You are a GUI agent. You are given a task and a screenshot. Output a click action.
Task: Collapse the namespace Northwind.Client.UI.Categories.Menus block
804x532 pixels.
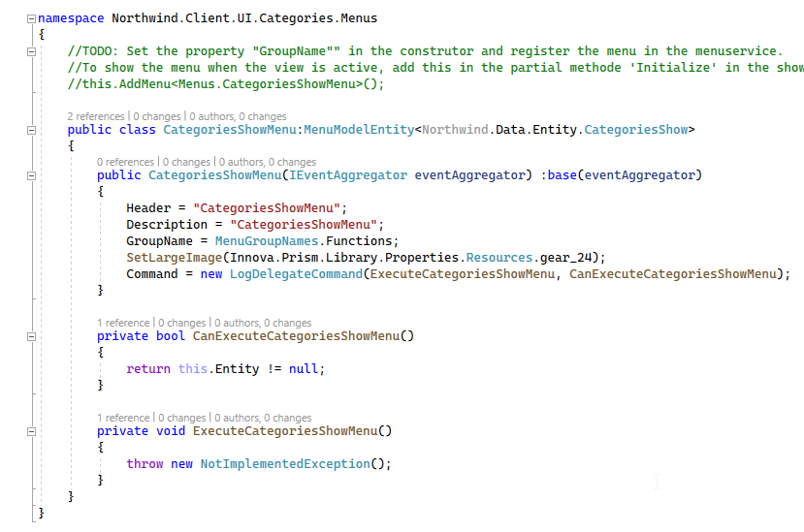[x=31, y=19]
